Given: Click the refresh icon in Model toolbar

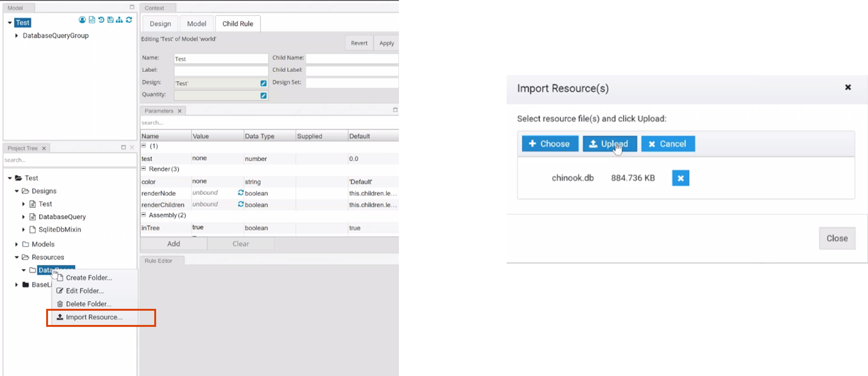Looking at the screenshot, I should pos(129,20).
